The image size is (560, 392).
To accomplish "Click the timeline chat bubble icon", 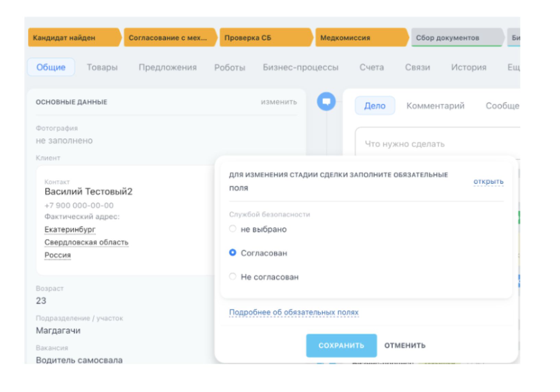I will click(x=326, y=101).
